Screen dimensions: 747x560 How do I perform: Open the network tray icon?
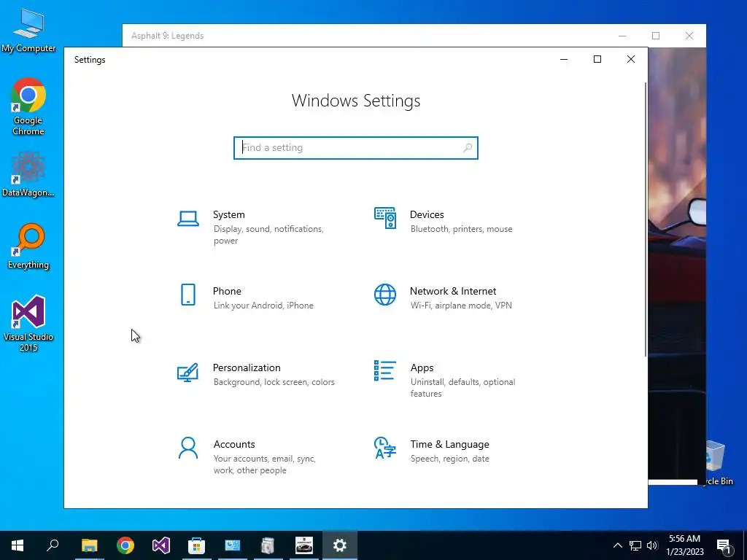click(635, 545)
